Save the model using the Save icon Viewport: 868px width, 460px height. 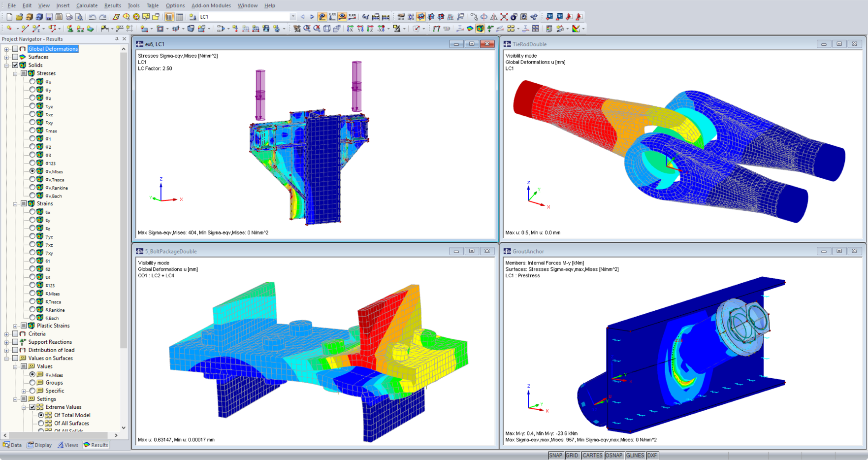click(x=49, y=16)
